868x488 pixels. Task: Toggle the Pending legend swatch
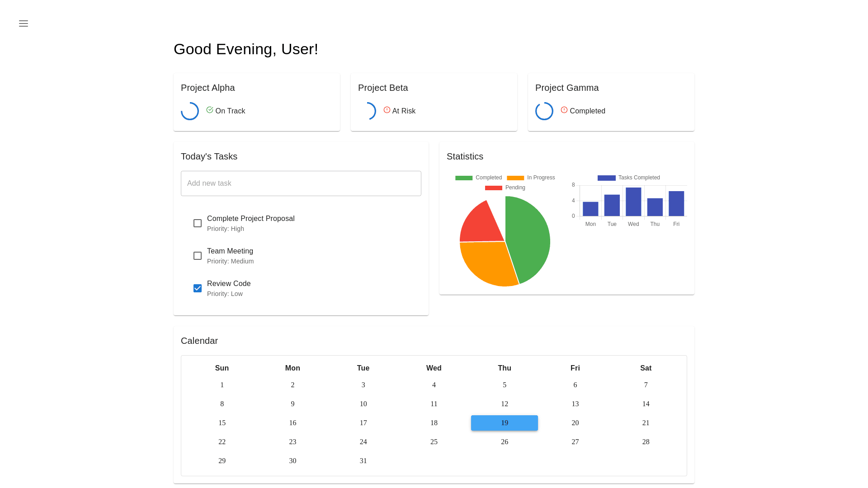[x=494, y=188]
